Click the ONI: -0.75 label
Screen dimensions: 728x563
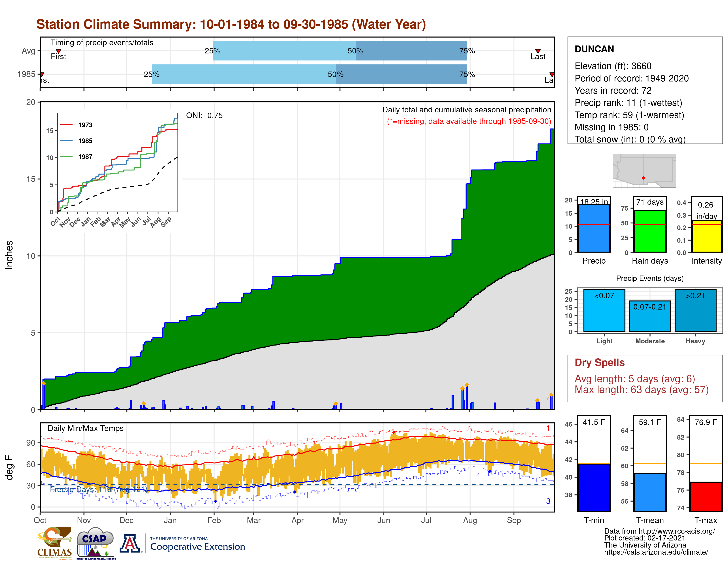204,115
